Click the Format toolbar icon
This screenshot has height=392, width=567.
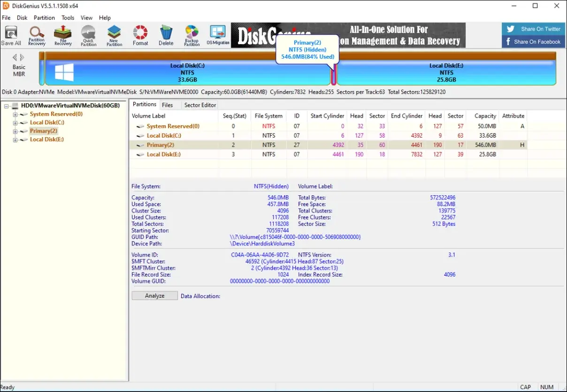click(x=140, y=36)
